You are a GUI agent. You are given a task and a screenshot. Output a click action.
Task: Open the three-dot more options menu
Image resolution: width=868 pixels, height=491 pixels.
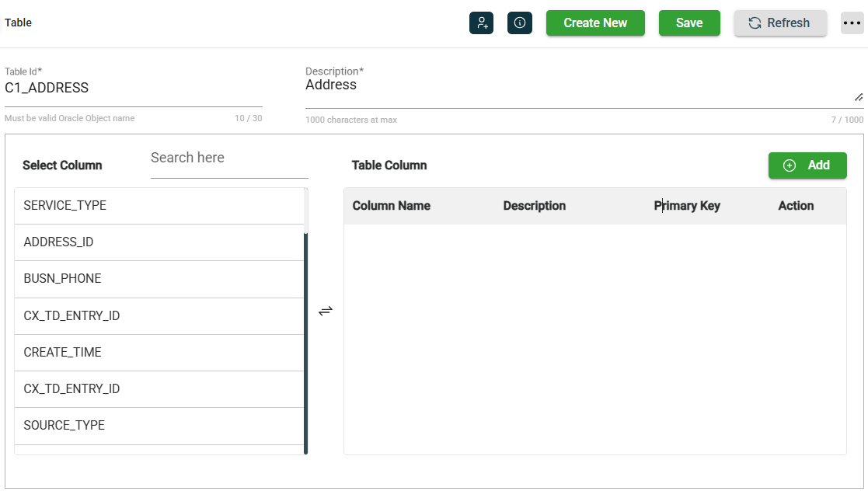[x=852, y=23]
